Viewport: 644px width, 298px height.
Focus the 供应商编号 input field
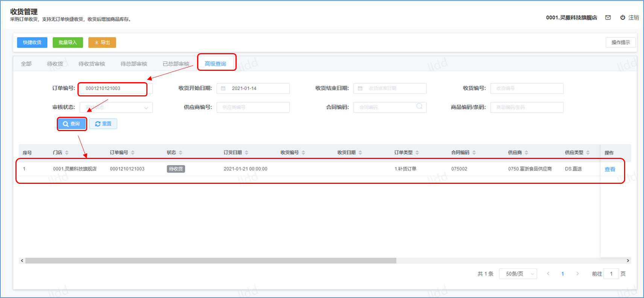253,107
